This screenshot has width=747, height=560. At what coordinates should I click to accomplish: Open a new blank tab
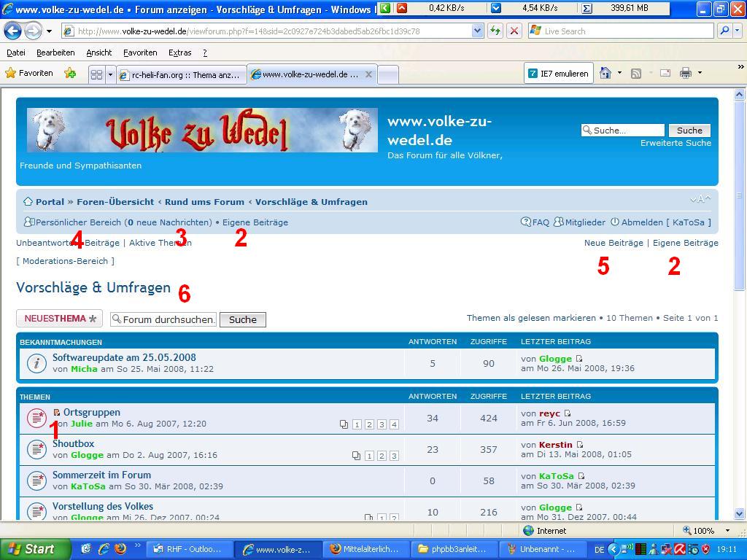tap(388, 75)
